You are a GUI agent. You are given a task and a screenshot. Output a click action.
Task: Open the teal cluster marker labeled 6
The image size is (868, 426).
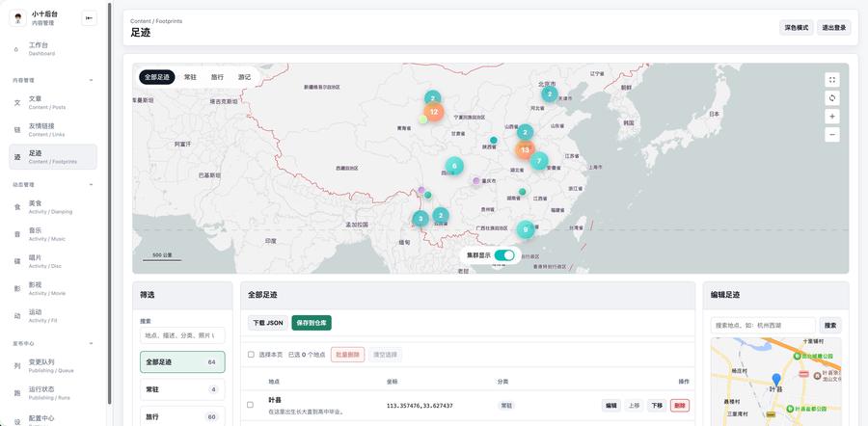[454, 166]
